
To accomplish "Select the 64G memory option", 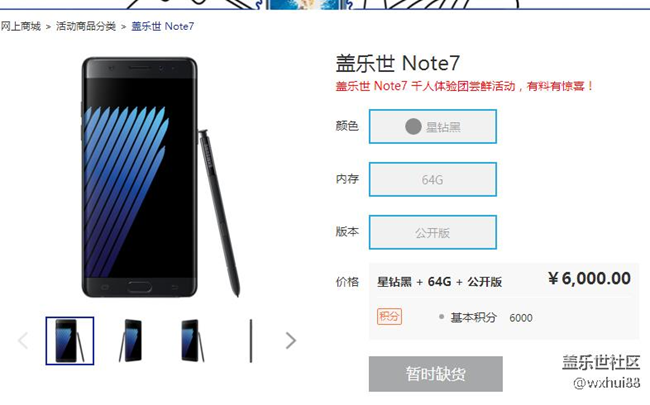I will pos(433,179).
